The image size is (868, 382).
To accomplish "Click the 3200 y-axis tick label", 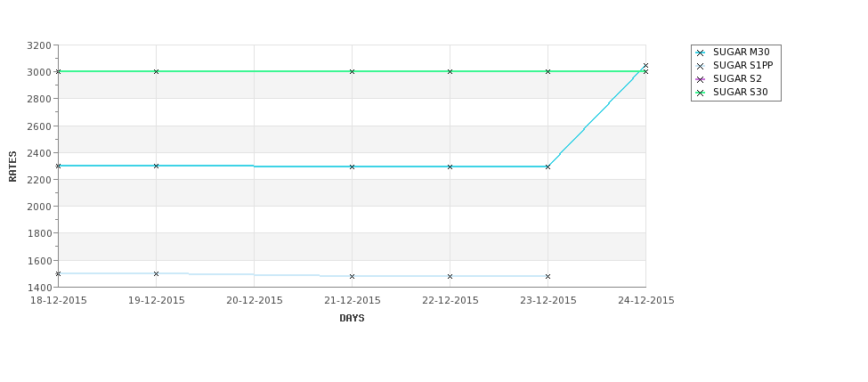I will point(39,45).
